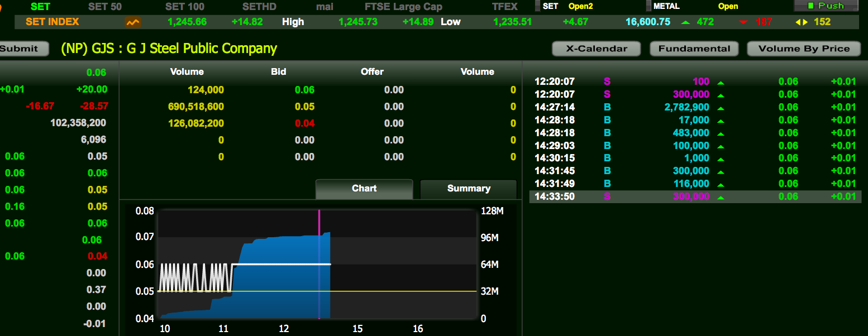Click the value 6,096
Image resolution: width=868 pixels, height=336 pixels.
click(94, 140)
